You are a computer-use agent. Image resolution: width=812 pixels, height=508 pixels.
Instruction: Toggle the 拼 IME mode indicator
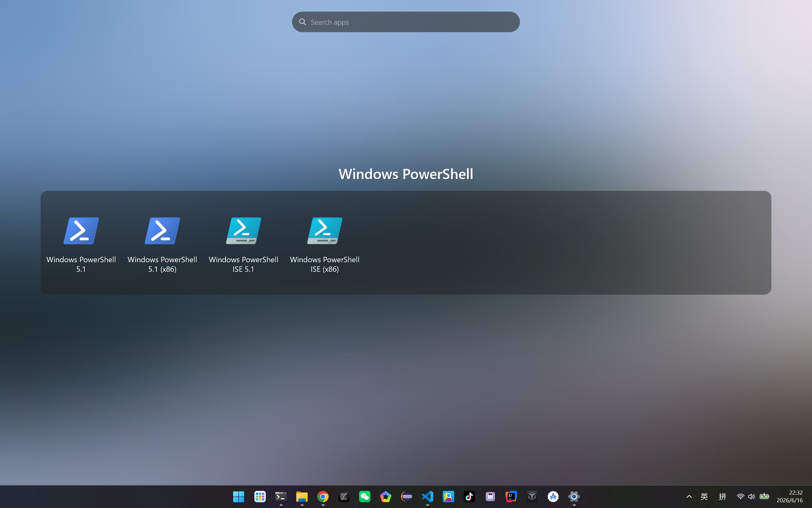point(723,497)
